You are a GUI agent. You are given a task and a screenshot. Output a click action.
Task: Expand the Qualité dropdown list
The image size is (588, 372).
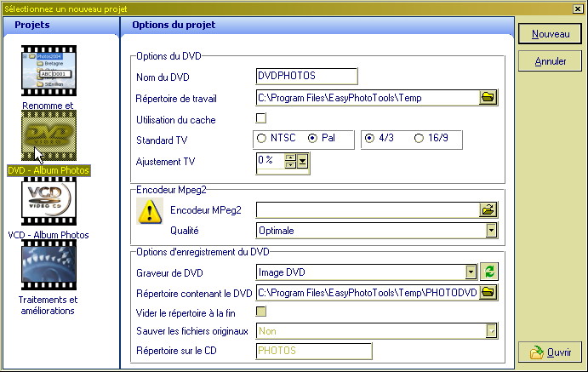[x=491, y=230]
